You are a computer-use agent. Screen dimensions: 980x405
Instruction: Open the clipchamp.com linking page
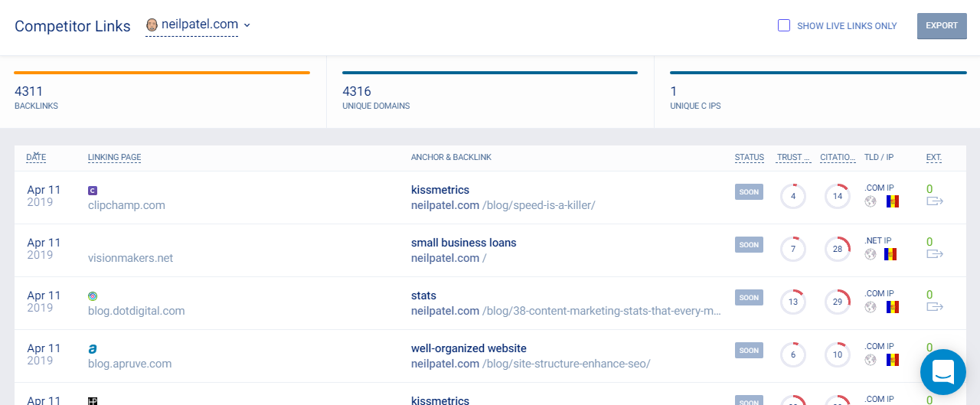click(x=126, y=205)
